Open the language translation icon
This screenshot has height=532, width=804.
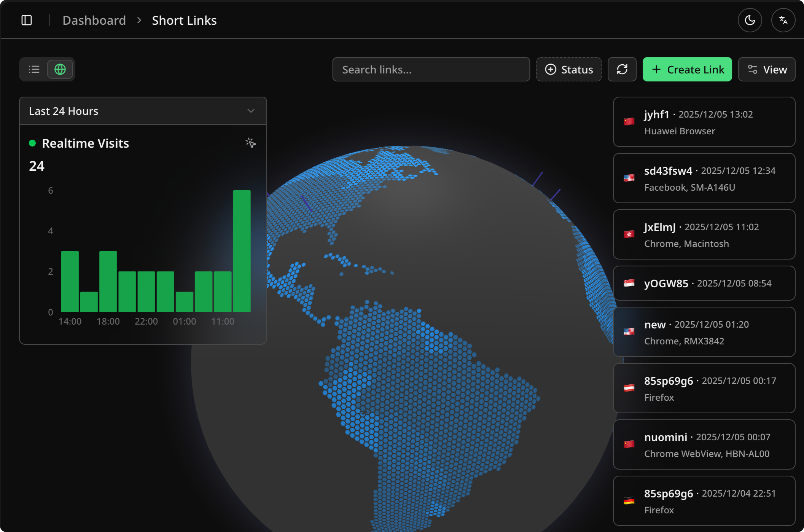[x=783, y=20]
